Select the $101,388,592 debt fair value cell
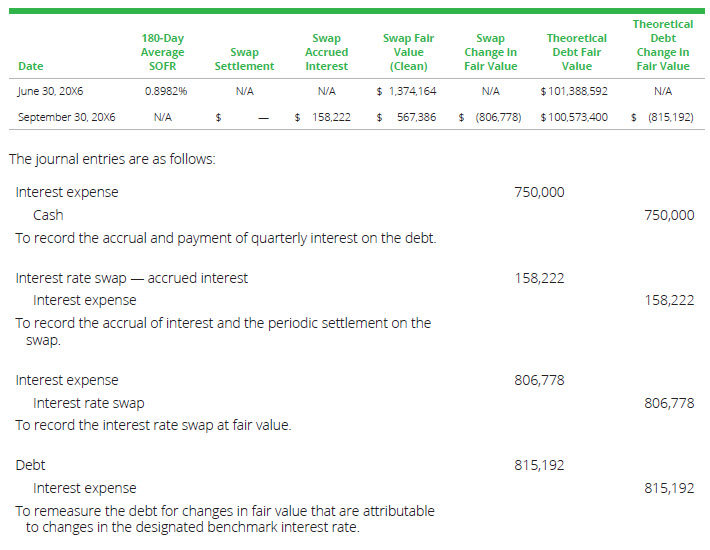 [x=574, y=91]
